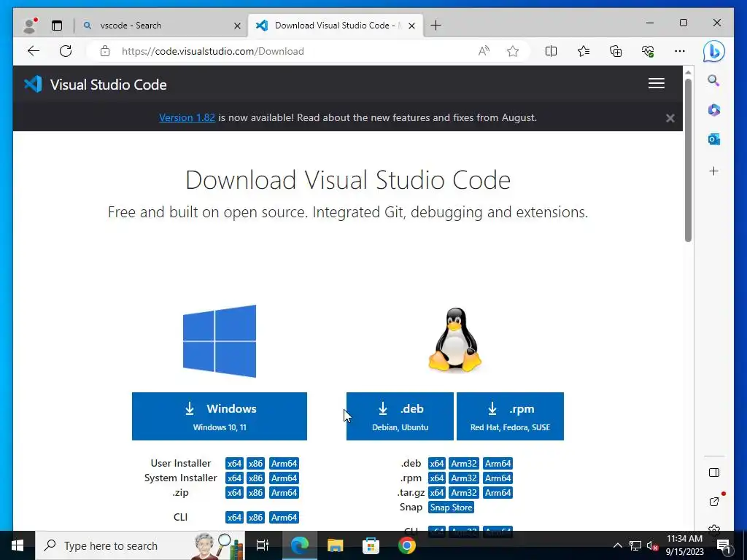Pick Linux .rpm Arm32 link
The width and height of the screenshot is (747, 560).
463,478
